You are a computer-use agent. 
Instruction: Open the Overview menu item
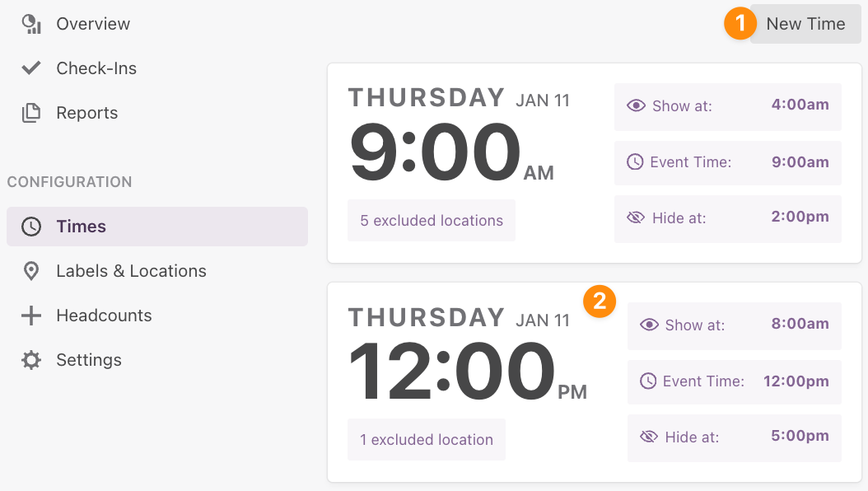pyautogui.click(x=93, y=24)
